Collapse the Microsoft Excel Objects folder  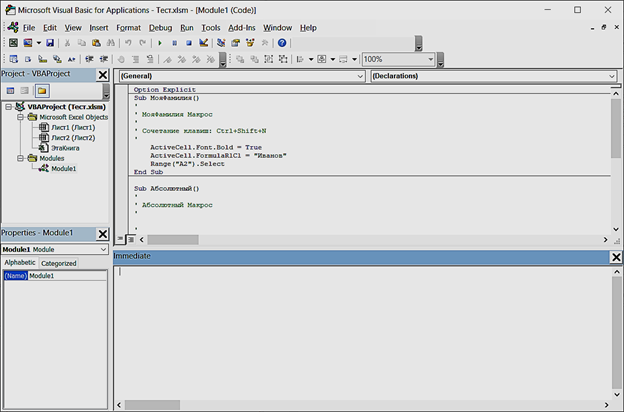(20, 117)
